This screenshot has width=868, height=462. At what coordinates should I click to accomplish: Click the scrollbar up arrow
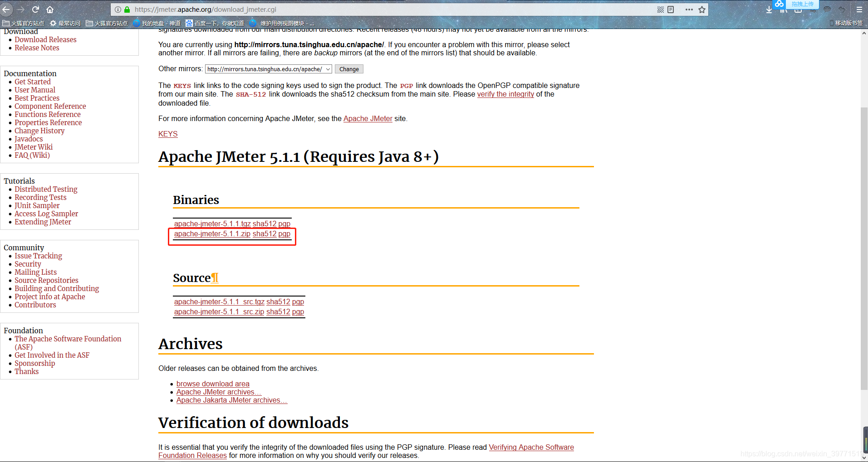coord(864,33)
